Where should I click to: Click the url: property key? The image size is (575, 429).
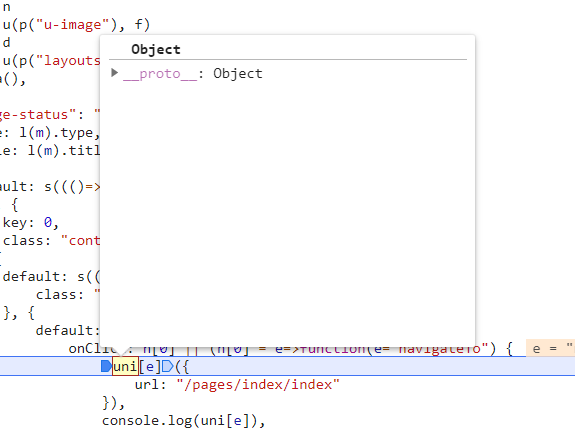(151, 385)
